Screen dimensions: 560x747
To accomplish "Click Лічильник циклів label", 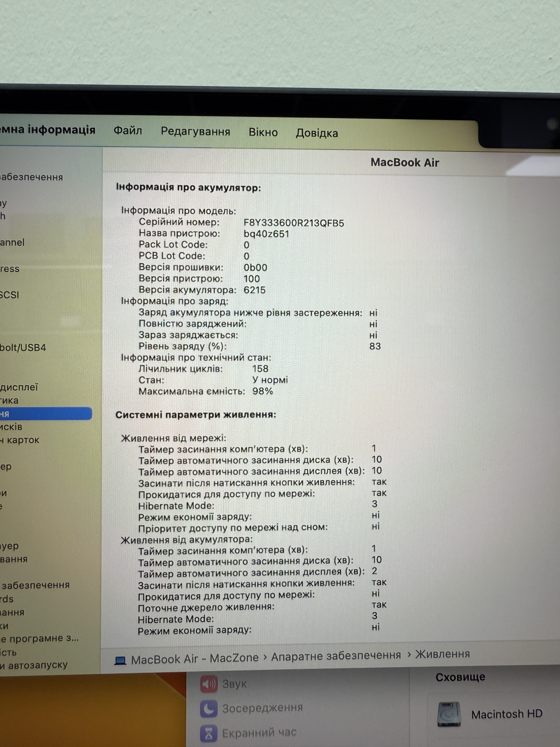I will [181, 369].
